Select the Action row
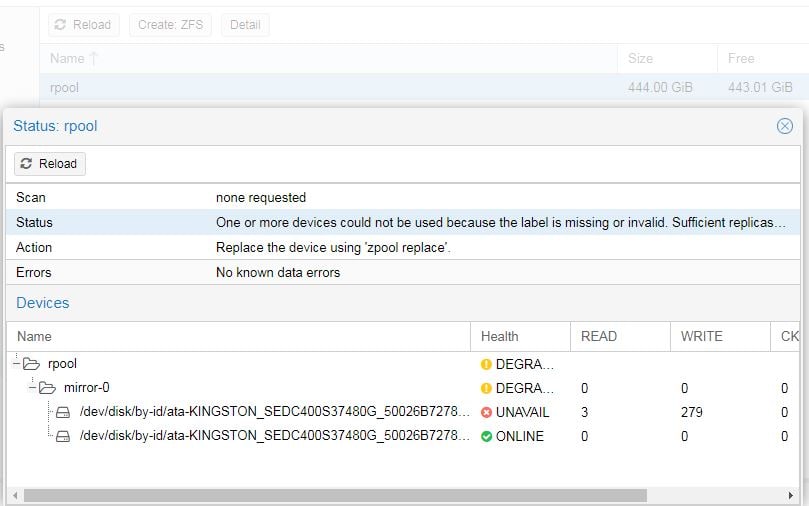This screenshot has height=506, width=809. (x=403, y=247)
